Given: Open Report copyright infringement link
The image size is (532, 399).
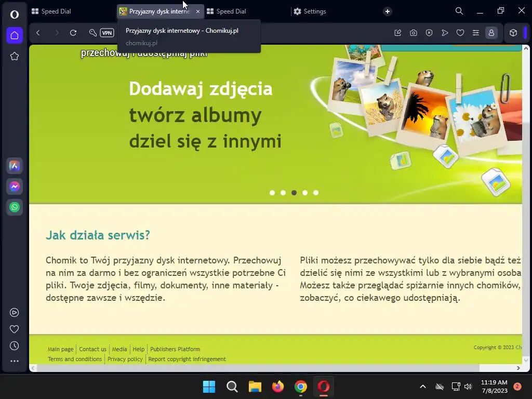Looking at the screenshot, I should tap(187, 359).
